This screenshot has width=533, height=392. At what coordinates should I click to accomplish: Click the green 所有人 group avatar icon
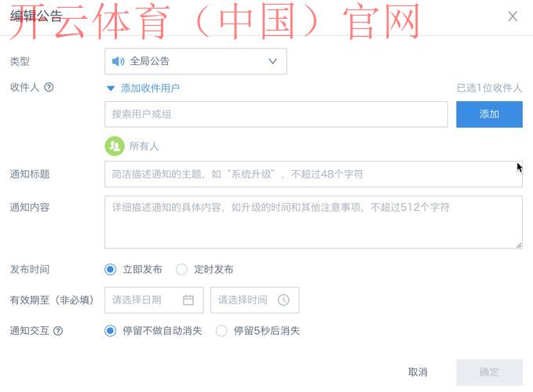point(115,147)
